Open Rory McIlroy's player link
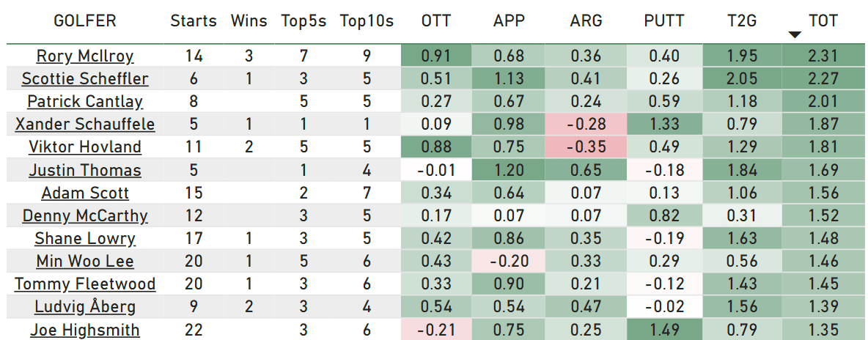The height and width of the screenshot is (340, 868). [85, 56]
